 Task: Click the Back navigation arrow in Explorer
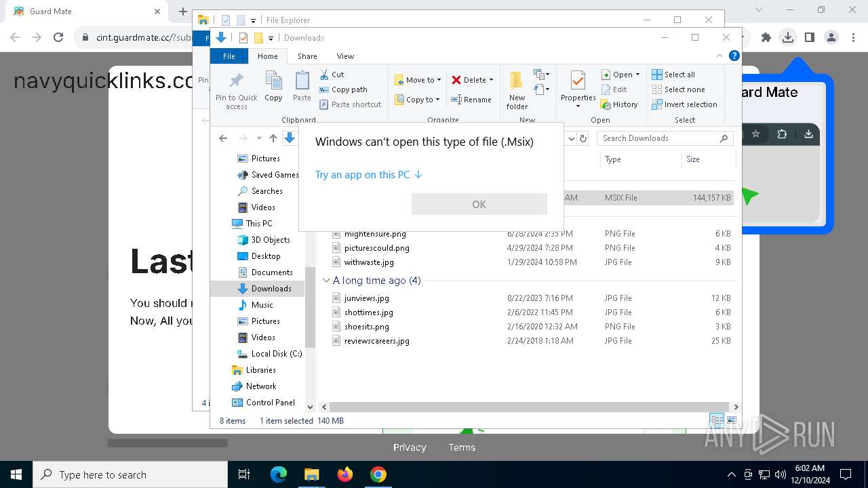tap(223, 138)
